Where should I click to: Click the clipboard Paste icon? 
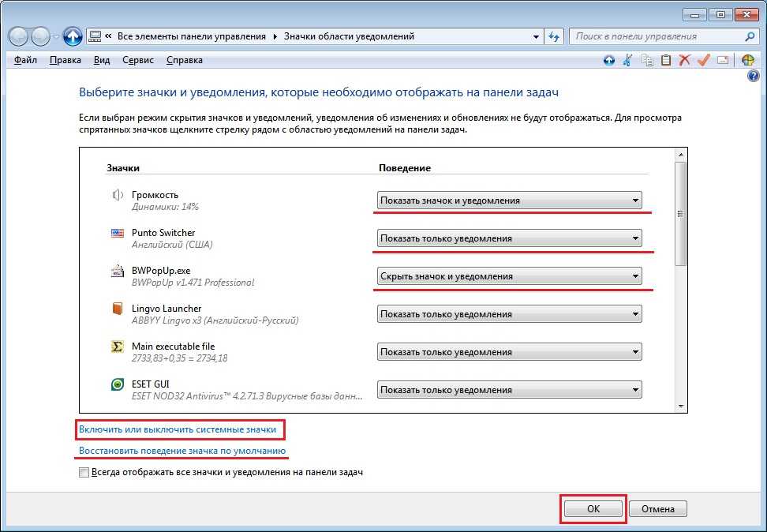point(666,60)
